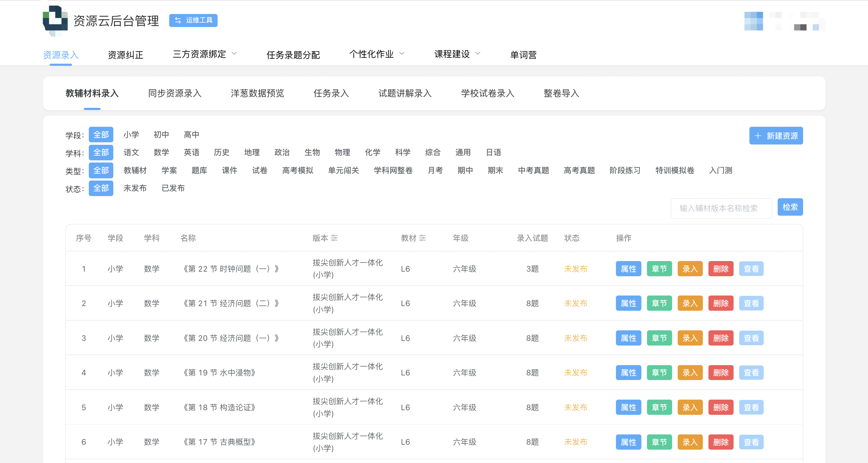Filter 类型 by 教辅材
Viewport: 868px width, 463px height.
coord(135,170)
